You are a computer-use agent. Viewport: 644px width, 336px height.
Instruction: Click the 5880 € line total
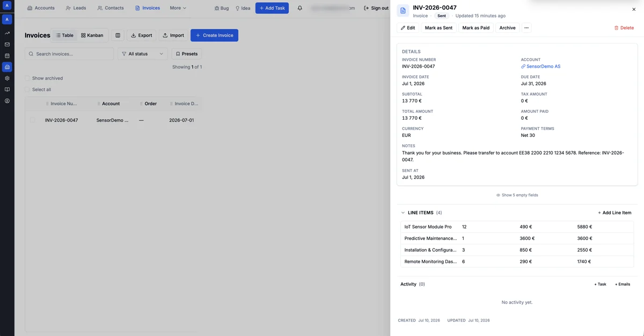584,227
